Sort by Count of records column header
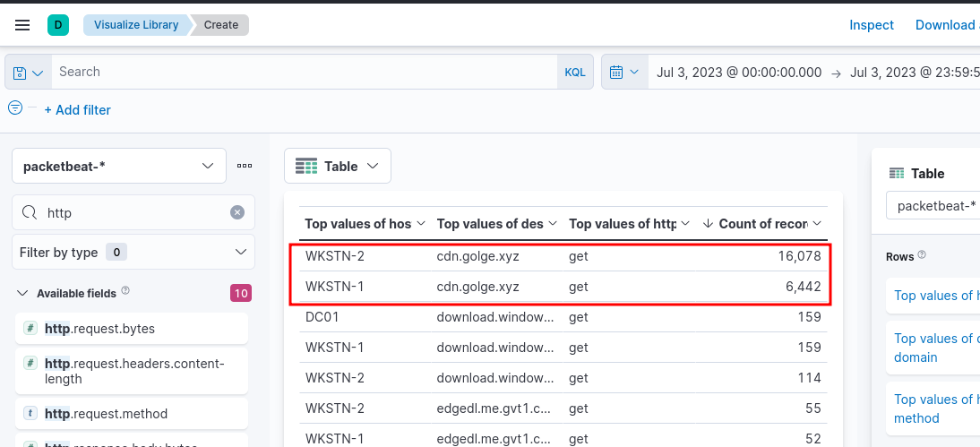Image resolution: width=980 pixels, height=447 pixels. 761,224
